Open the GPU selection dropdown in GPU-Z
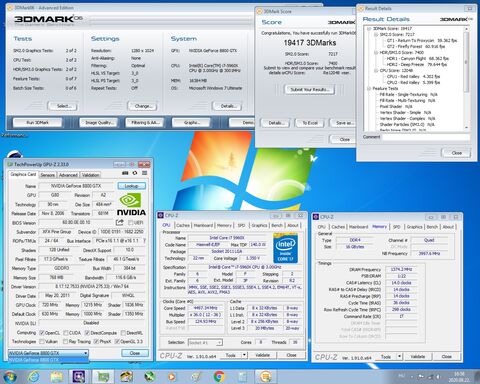 [x=48, y=353]
